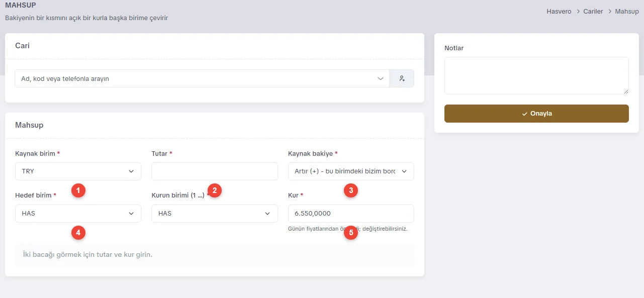Click the add new customer icon

[x=402, y=78]
